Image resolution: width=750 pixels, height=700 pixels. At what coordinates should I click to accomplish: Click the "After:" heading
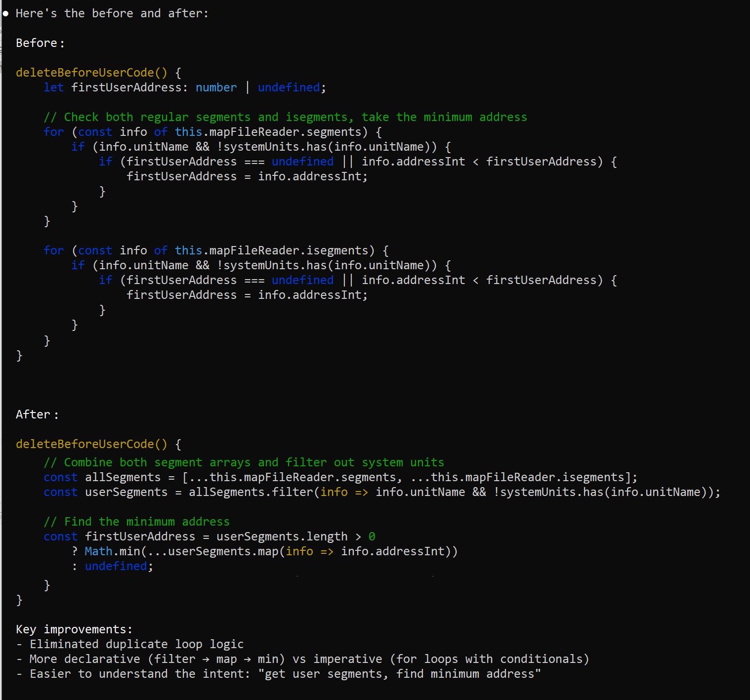pos(37,415)
